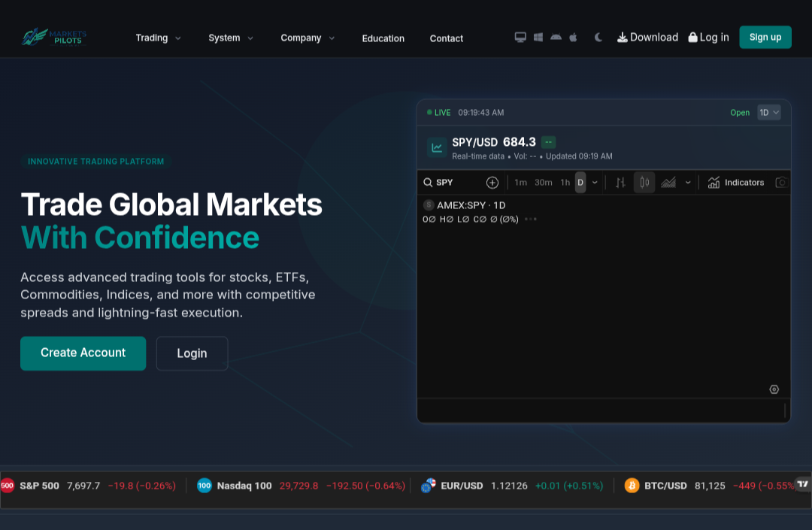The height and width of the screenshot is (530, 812).
Task: Click the Sign up button
Action: pos(765,38)
